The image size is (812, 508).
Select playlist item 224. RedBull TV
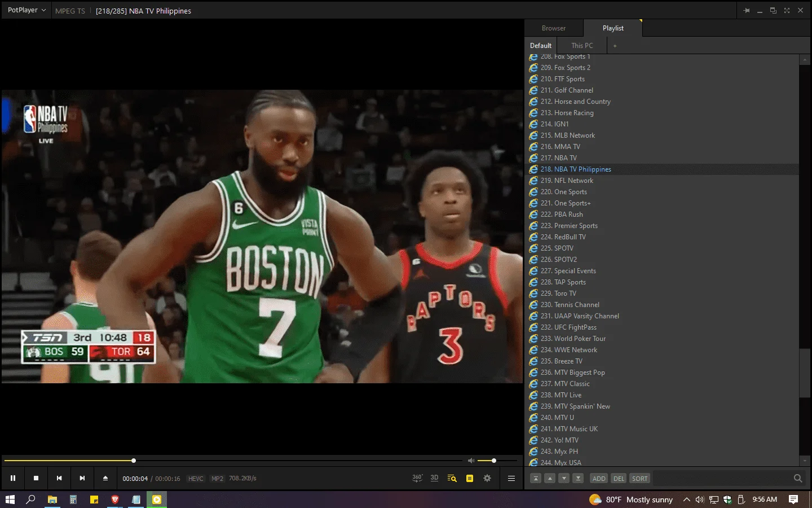[x=663, y=237]
